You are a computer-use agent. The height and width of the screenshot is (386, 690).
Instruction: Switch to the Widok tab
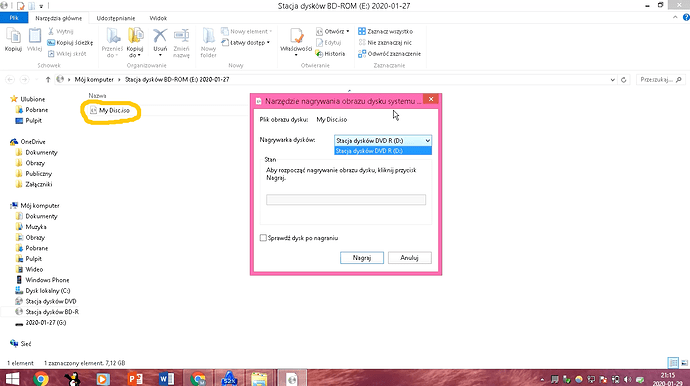158,18
